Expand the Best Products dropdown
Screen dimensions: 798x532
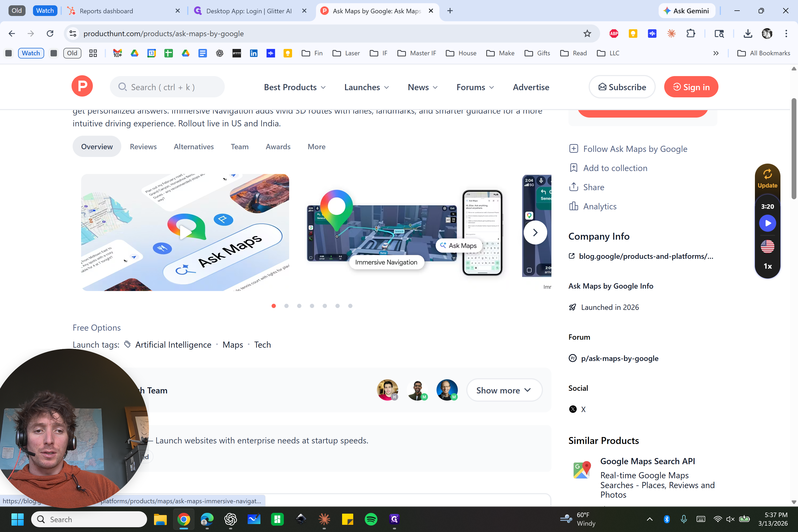point(294,87)
